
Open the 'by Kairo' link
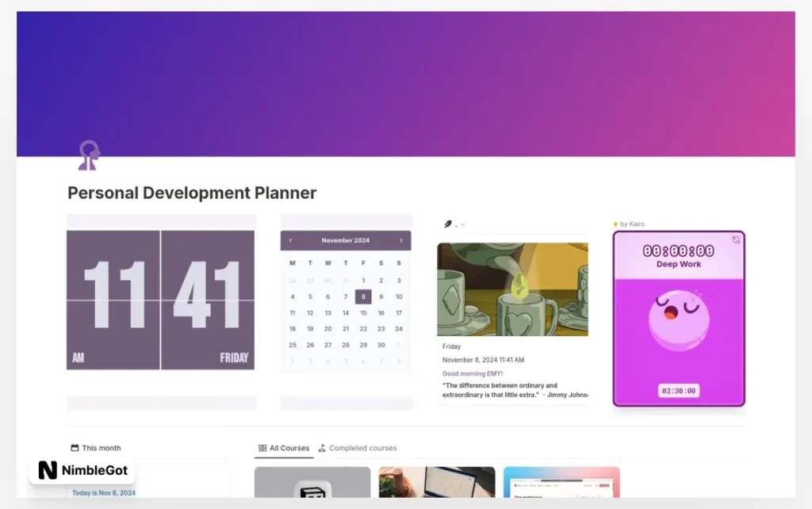point(632,224)
